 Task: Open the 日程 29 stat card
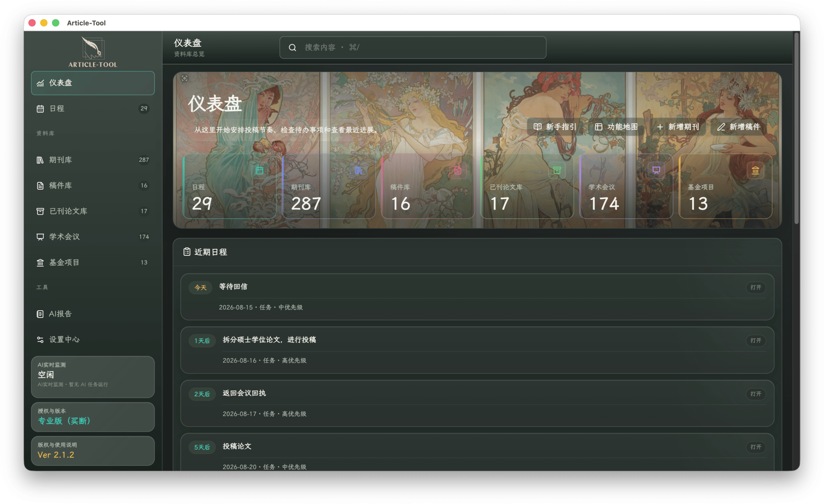tap(229, 186)
